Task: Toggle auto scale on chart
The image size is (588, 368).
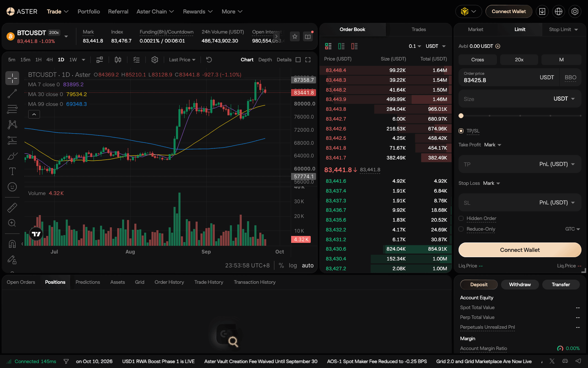Action: (x=307, y=265)
